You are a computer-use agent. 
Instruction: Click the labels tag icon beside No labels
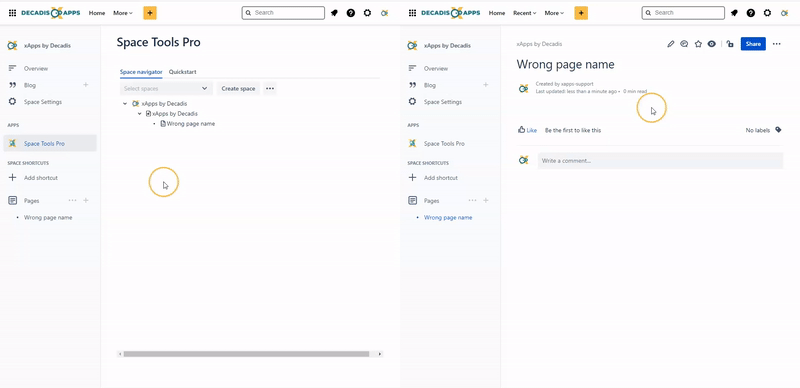[778, 130]
